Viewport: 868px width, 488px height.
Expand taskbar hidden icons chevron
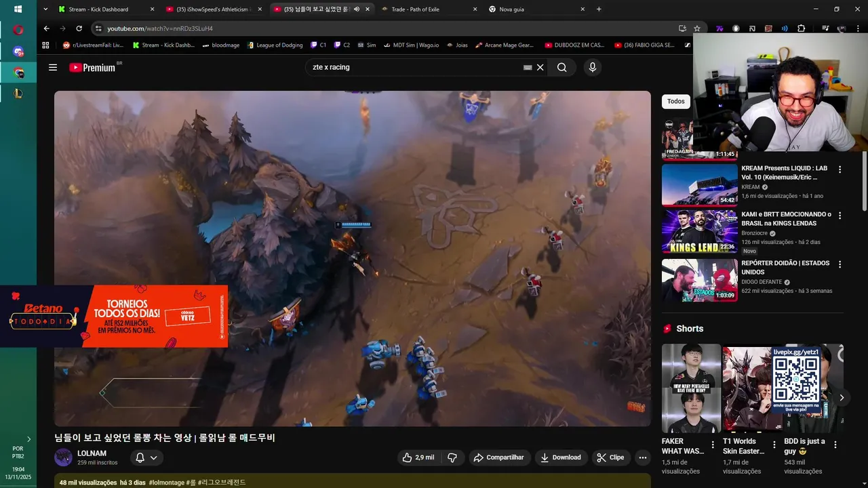28,439
